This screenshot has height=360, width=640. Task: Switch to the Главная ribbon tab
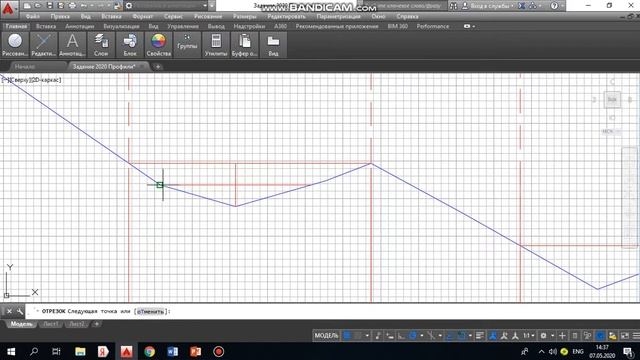tap(16, 26)
